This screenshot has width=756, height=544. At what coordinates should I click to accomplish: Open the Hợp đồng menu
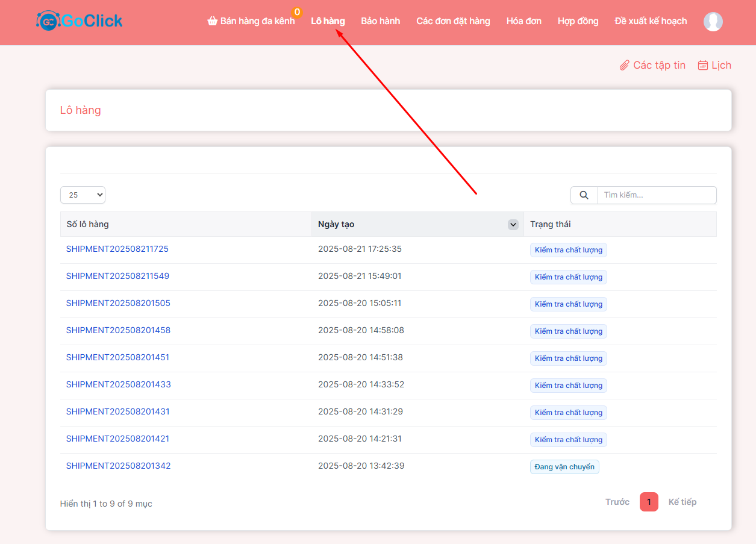pos(578,21)
